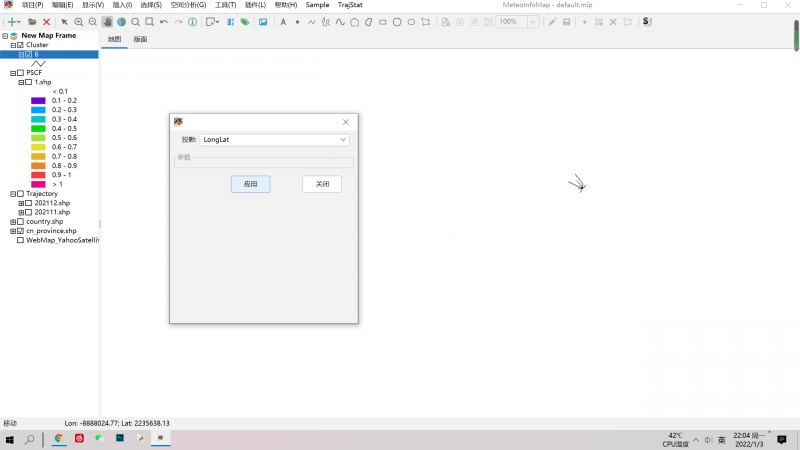The height and width of the screenshot is (450, 800).
Task: Toggle the PSCF group checkbox
Action: (21, 73)
